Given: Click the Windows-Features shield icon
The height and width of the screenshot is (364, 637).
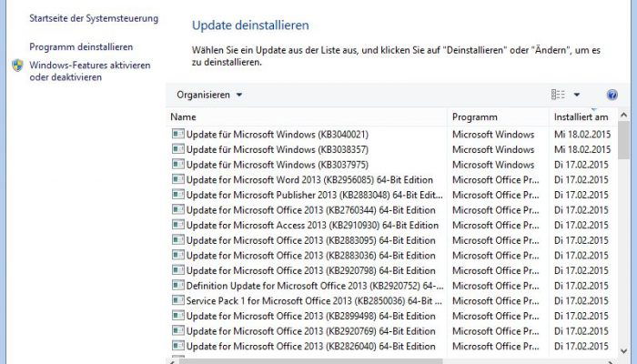Looking at the screenshot, I should point(17,66).
